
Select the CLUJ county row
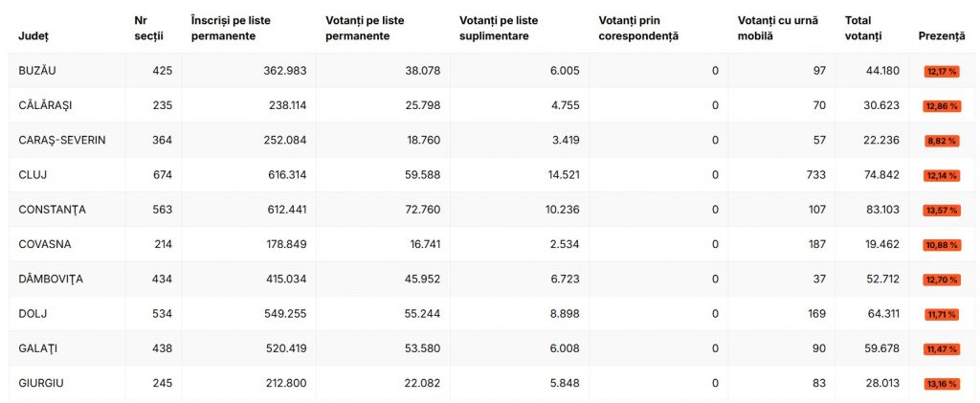click(x=490, y=175)
